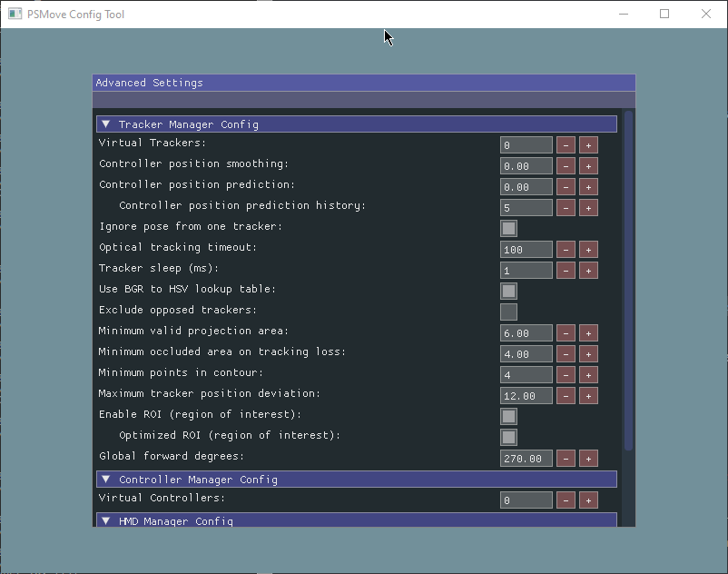Click Controller position prediction value field
This screenshot has width=728, height=574.
526,187
